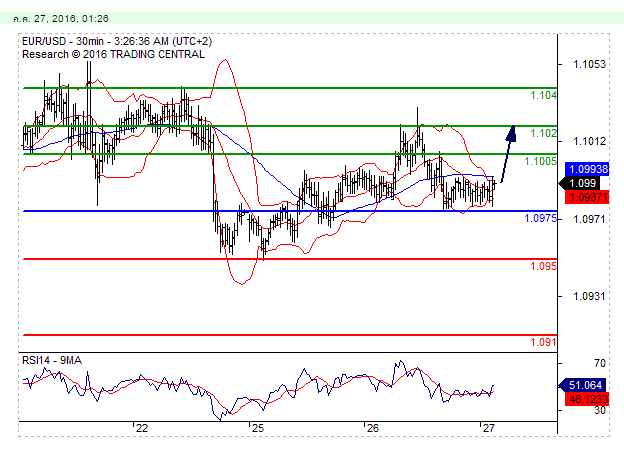Click 'Research © 2016 TRADING CENTRAL' text

113,55
